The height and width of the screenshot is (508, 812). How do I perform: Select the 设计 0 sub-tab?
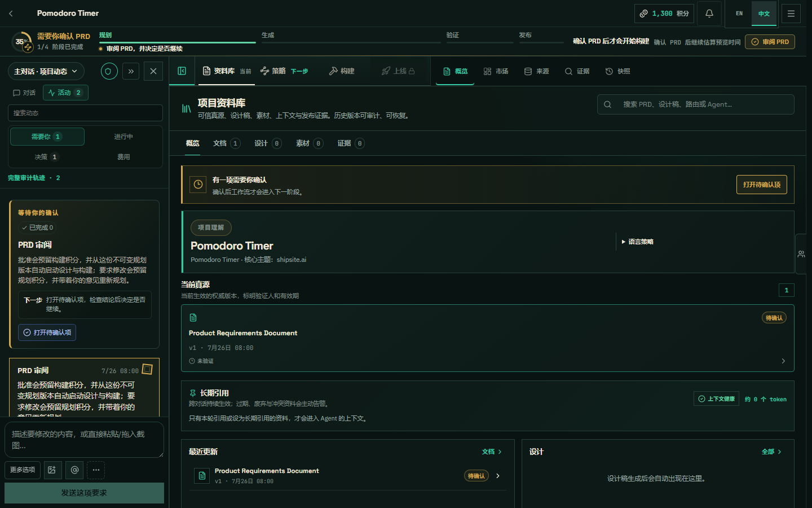pyautogui.click(x=268, y=143)
